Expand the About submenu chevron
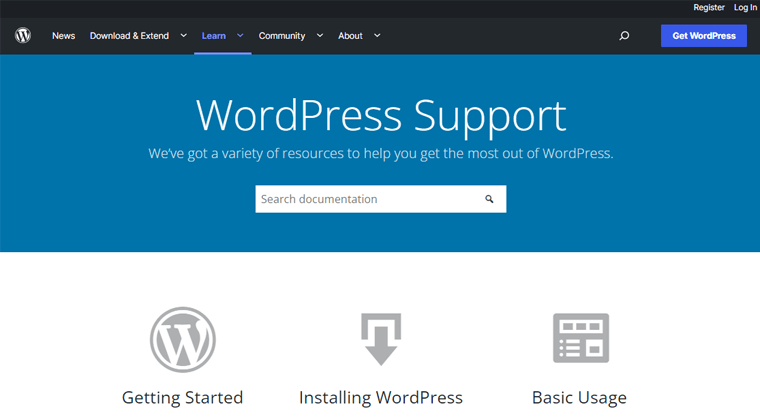760x417 pixels. tap(377, 36)
